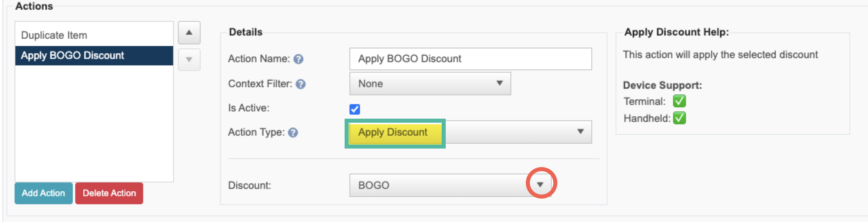This screenshot has width=868, height=222.
Task: Click the None value in Context Filter
Action: tap(370, 84)
